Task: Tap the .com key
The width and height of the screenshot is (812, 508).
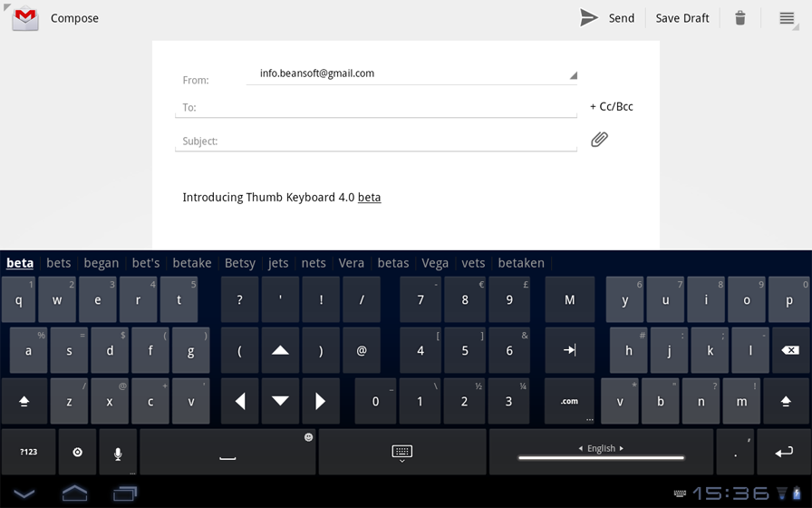Action: 570,401
